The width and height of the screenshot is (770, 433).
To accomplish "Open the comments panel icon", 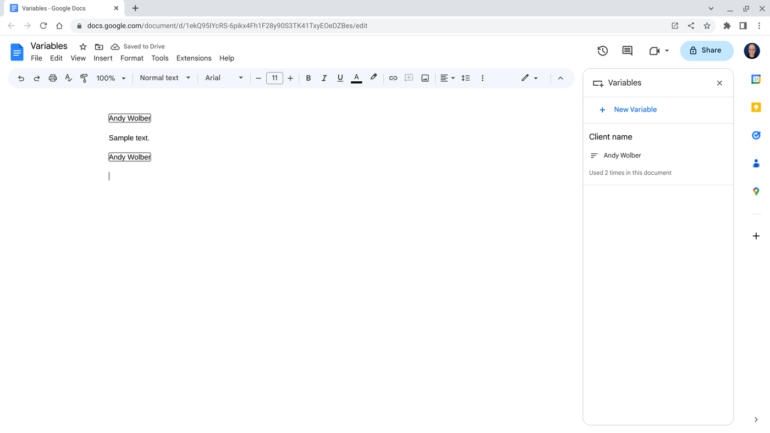I will click(627, 50).
